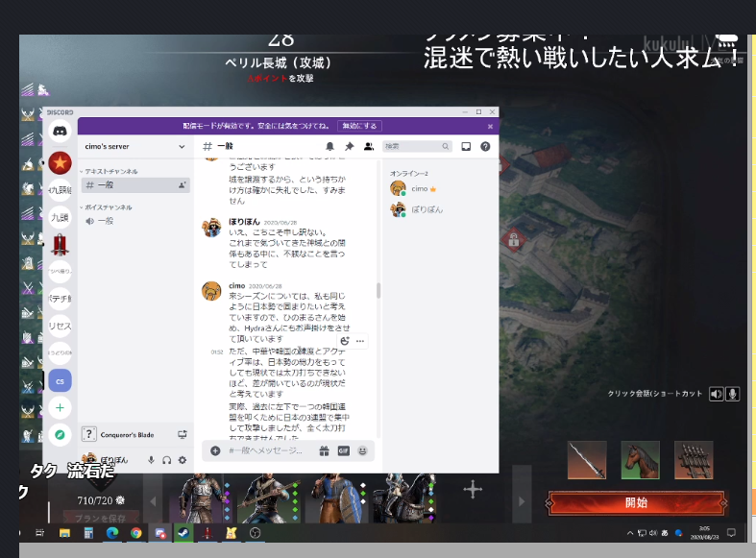Select the # 一般 text channel
This screenshot has height=558, width=756.
(135, 185)
